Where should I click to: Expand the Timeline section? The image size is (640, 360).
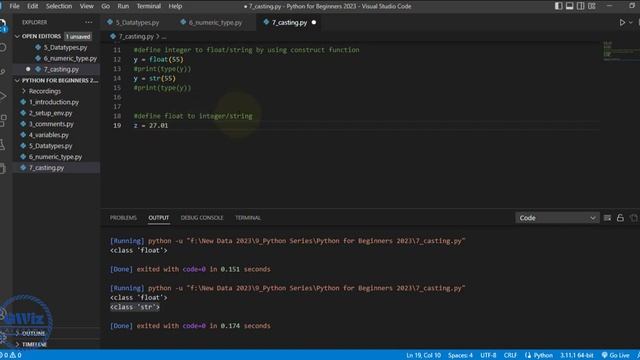[34, 344]
